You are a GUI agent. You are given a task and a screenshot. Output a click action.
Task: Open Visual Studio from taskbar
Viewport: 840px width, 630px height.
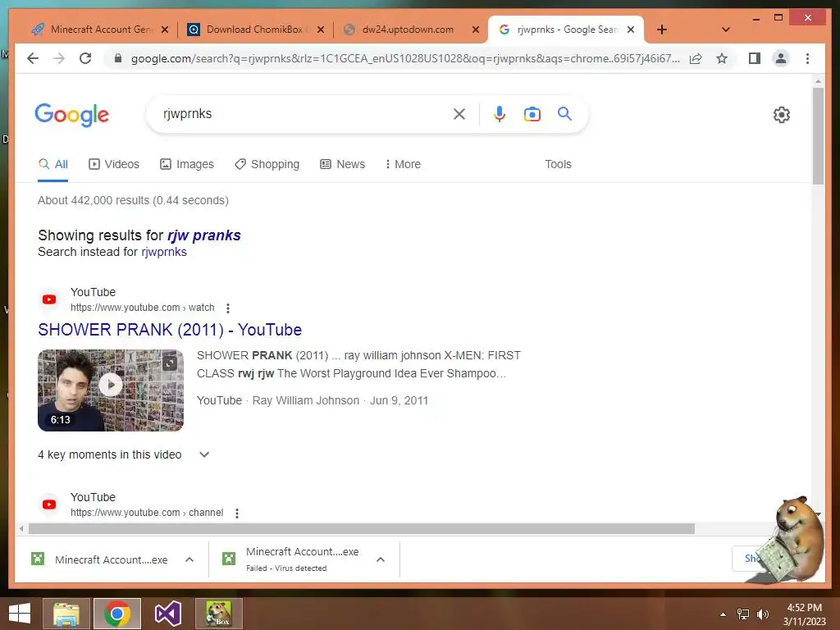point(167,614)
